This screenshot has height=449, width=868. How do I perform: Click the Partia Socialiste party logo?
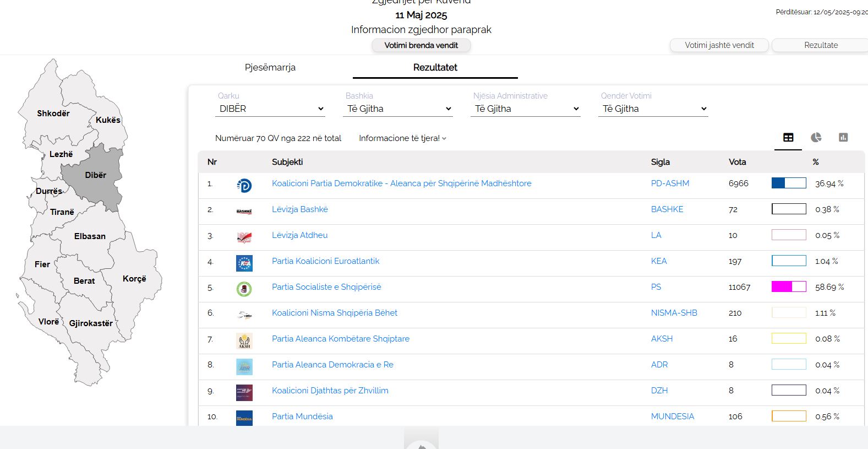(x=244, y=289)
